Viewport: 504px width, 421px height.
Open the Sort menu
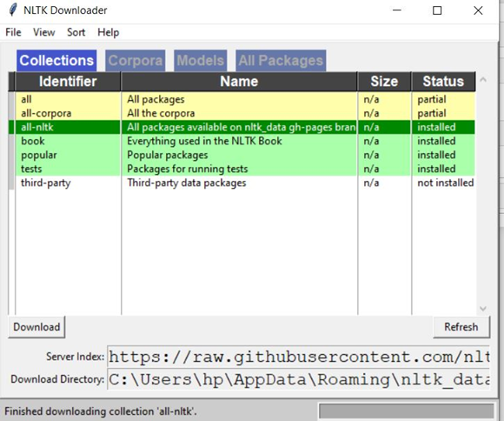coord(76,32)
